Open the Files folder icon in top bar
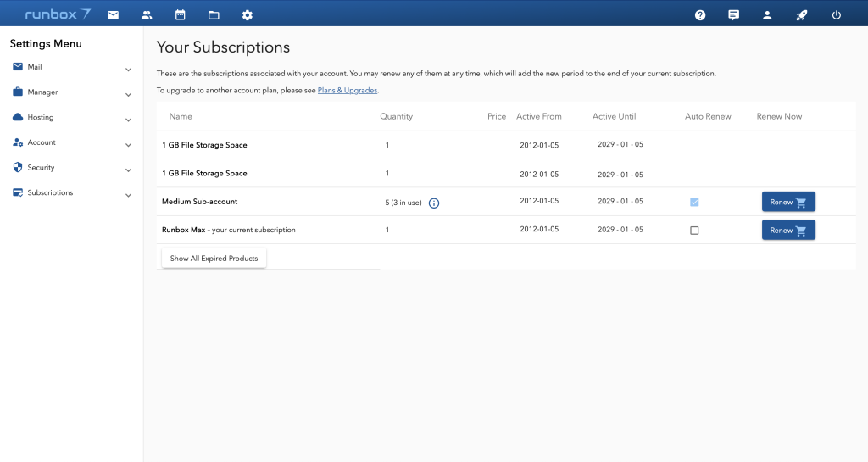 click(214, 14)
